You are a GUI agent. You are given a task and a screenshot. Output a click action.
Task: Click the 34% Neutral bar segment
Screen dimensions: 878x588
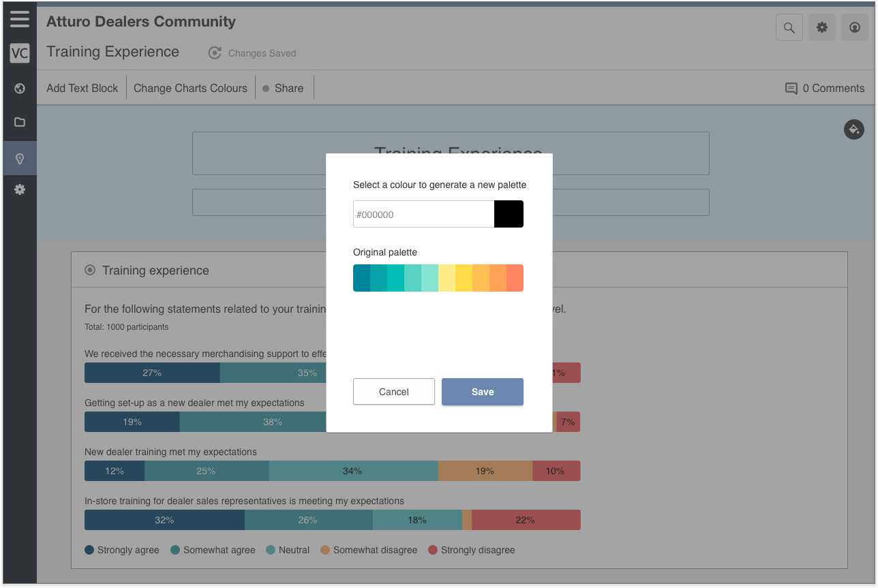pyautogui.click(x=353, y=471)
